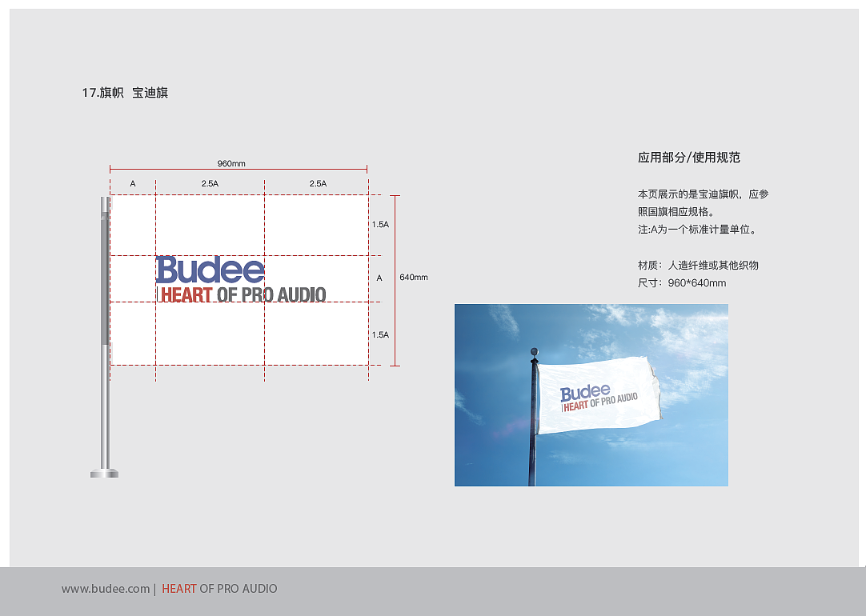866x616 pixels.
Task: Select the Budee logo on the flag diagram
Action: pyautogui.click(x=210, y=270)
